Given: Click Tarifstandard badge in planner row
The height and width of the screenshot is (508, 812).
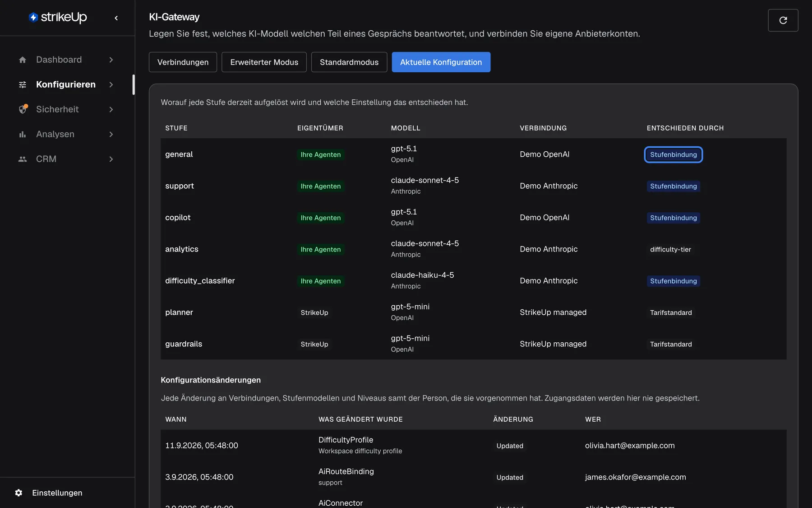Looking at the screenshot, I should pyautogui.click(x=671, y=312).
